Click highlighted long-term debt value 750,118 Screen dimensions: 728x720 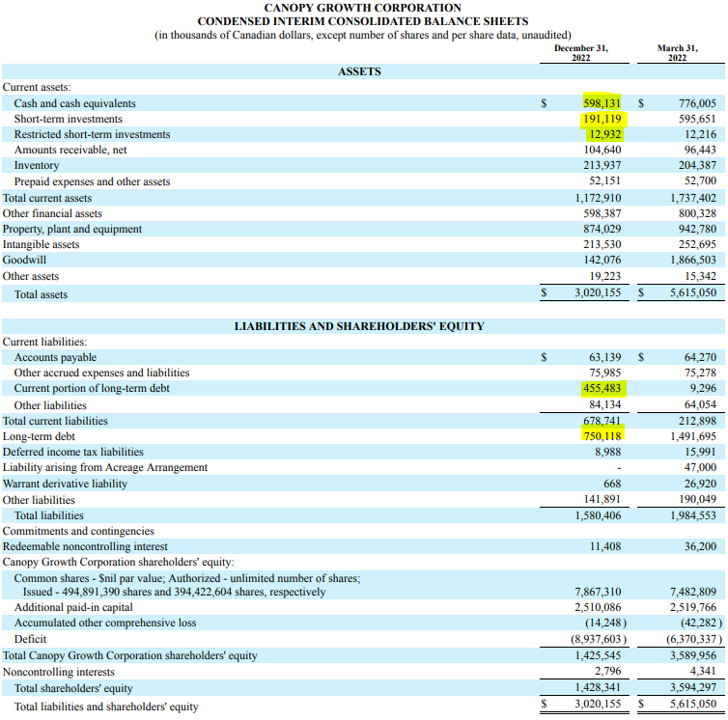pyautogui.click(x=602, y=436)
